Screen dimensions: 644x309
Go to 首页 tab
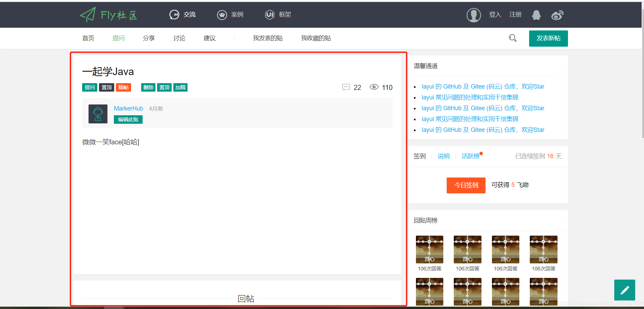(x=88, y=38)
